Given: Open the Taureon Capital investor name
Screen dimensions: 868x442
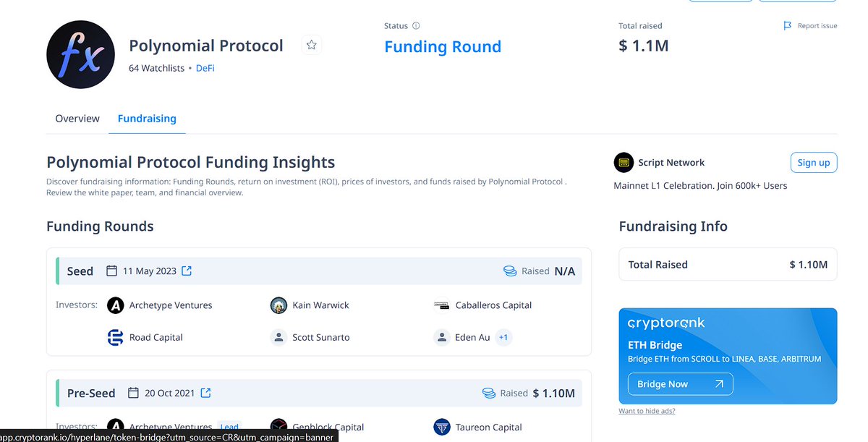Looking at the screenshot, I should tap(488, 427).
